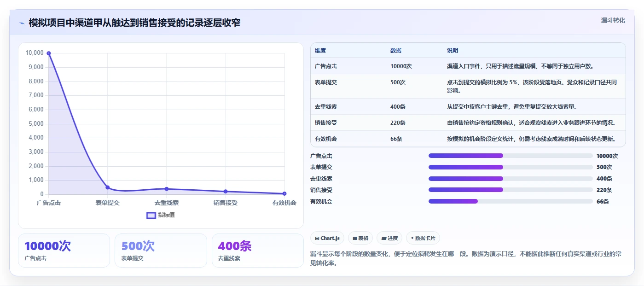Click the 销售接受 x-axis label on the chart
Viewport: 644px width, 286px height.
(x=226, y=203)
